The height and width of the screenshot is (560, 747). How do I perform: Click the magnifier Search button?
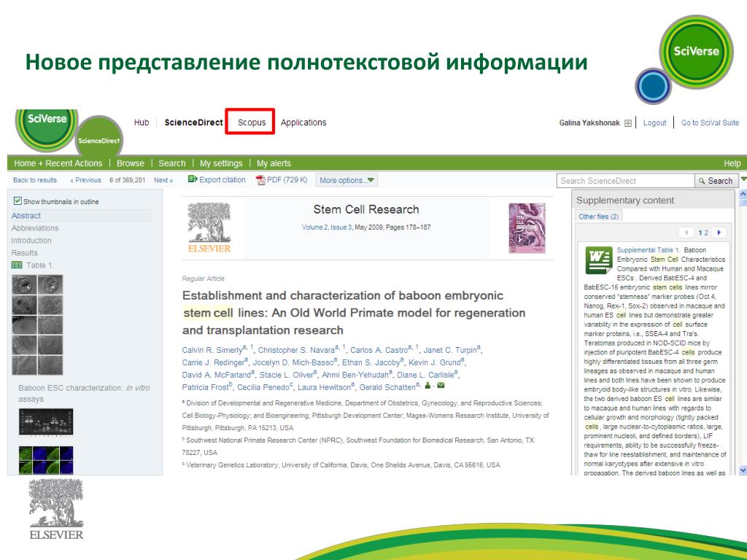coord(716,181)
